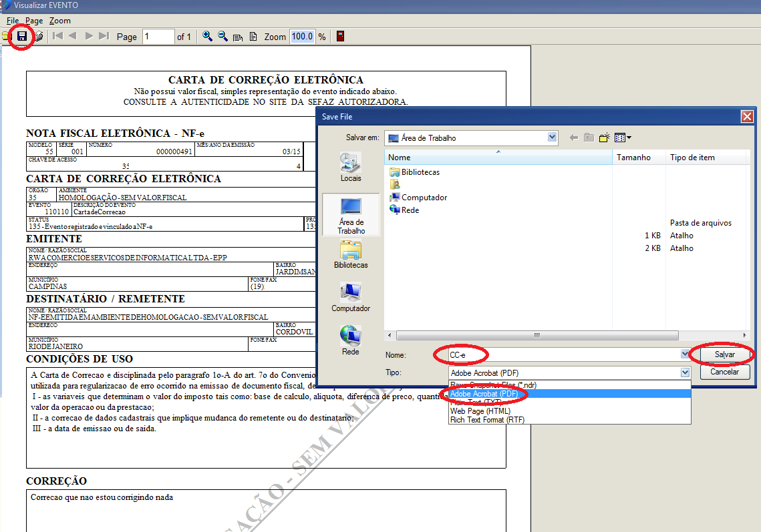The height and width of the screenshot is (532, 761).
Task: Click the printer icon in the viewer toolbar
Action: point(39,36)
